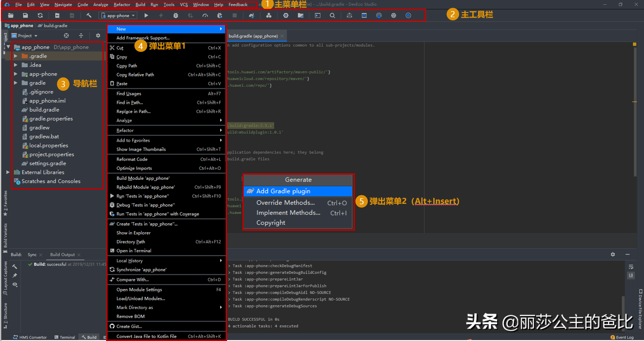This screenshot has height=341, width=644.
Task: Open the VCS menu
Action: click(x=184, y=5)
